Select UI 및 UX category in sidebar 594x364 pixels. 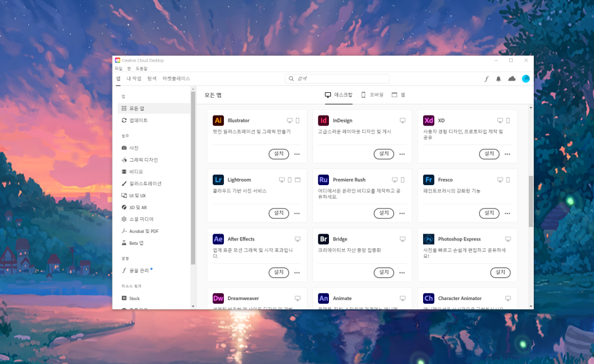154,196
